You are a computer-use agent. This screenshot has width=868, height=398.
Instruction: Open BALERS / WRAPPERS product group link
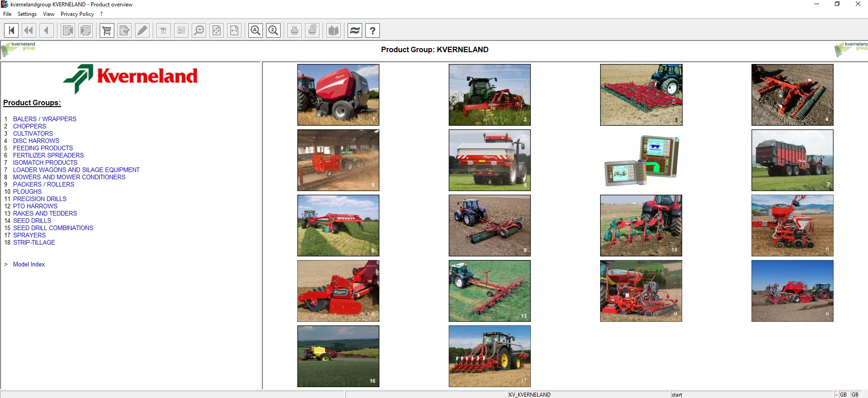coord(45,119)
